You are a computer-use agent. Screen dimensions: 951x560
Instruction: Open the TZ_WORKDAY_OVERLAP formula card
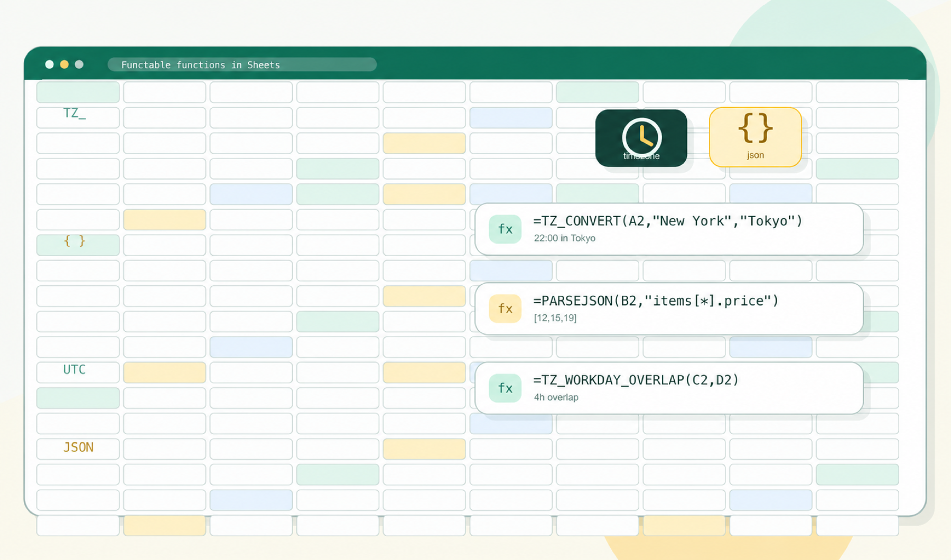click(669, 388)
